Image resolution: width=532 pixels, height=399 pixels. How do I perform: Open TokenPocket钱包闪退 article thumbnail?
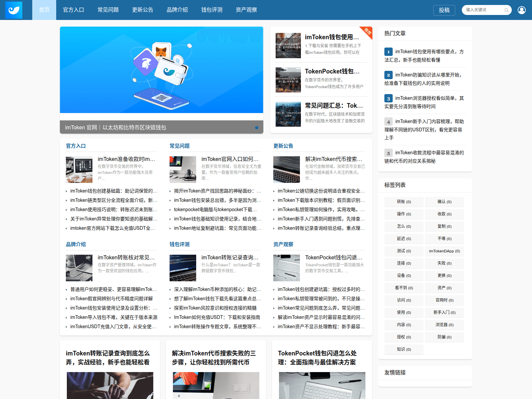click(287, 268)
